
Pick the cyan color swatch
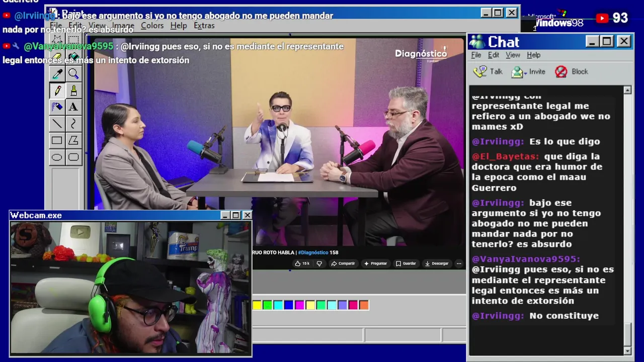coord(278,305)
